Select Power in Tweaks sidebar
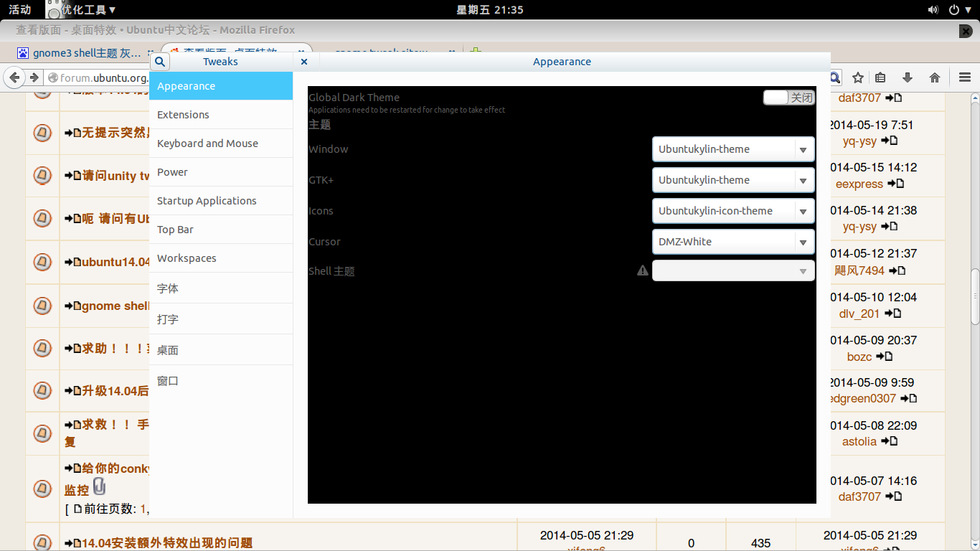The width and height of the screenshot is (980, 551). tap(221, 172)
